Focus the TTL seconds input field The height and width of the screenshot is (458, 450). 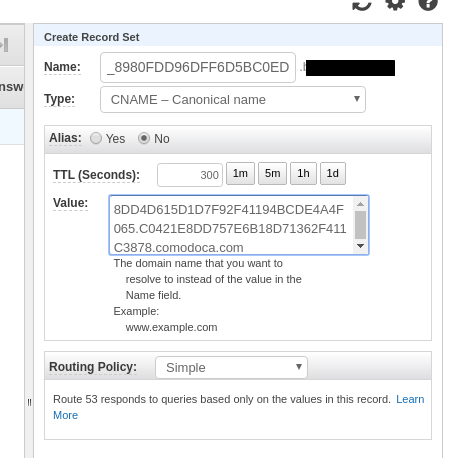click(190, 175)
